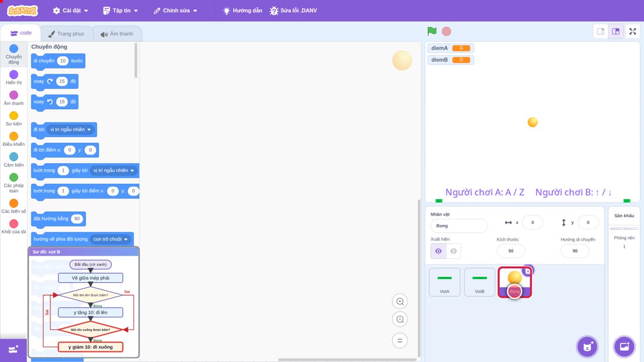Switch to the Trang phục tab
Image resolution: width=644 pixels, height=362 pixels.
coord(66,34)
